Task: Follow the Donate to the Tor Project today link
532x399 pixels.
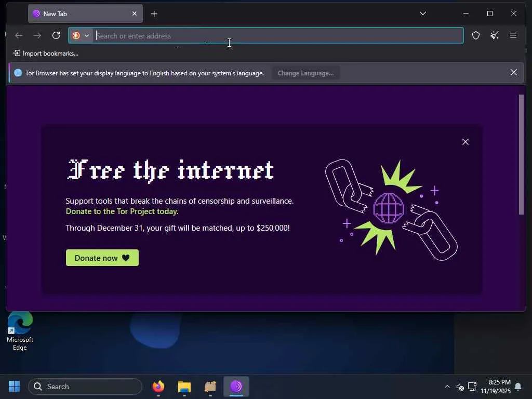Action: [x=122, y=211]
